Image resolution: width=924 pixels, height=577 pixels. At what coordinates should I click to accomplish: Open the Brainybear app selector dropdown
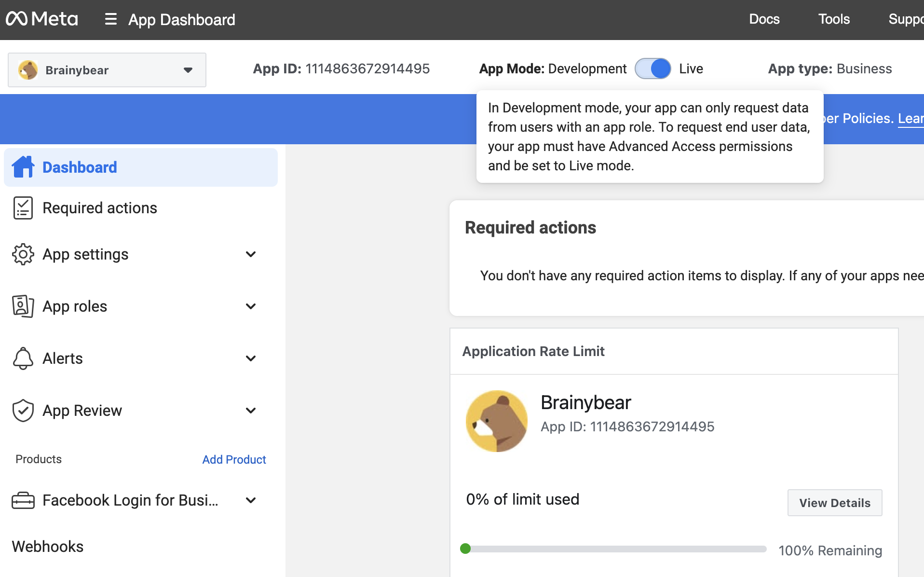pyautogui.click(x=107, y=70)
